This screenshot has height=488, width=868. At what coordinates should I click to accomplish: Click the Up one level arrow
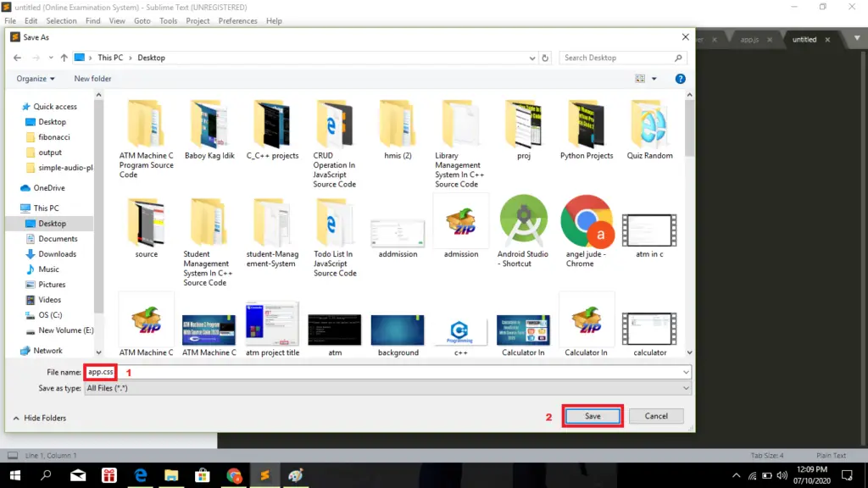(x=63, y=58)
